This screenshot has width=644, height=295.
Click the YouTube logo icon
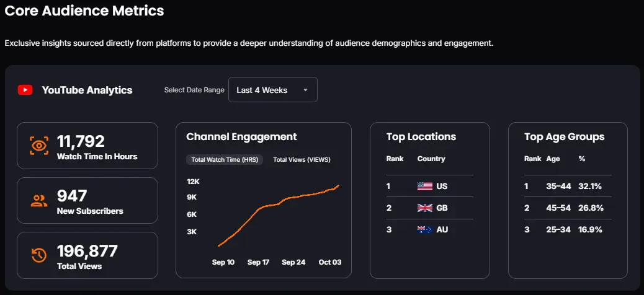click(x=25, y=90)
